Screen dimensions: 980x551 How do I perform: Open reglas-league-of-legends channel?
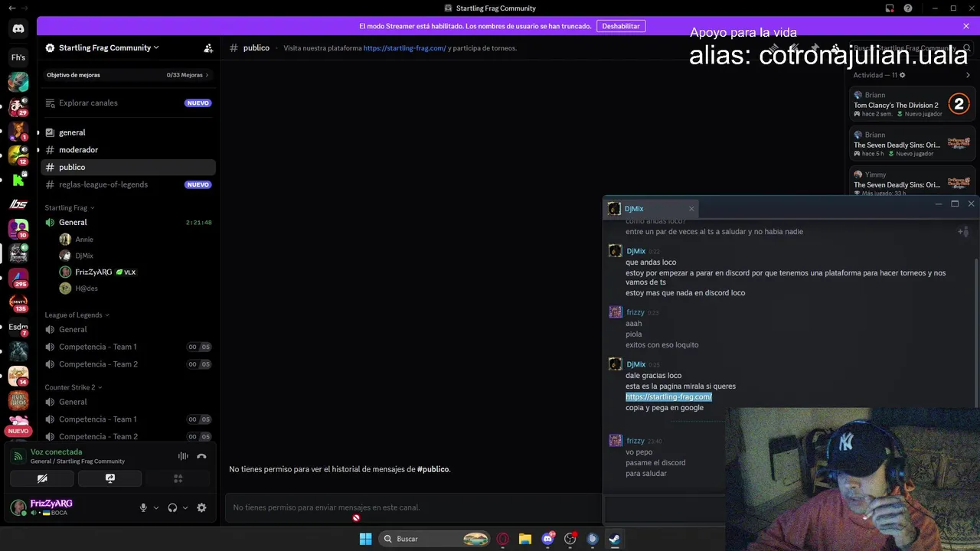tap(129, 184)
